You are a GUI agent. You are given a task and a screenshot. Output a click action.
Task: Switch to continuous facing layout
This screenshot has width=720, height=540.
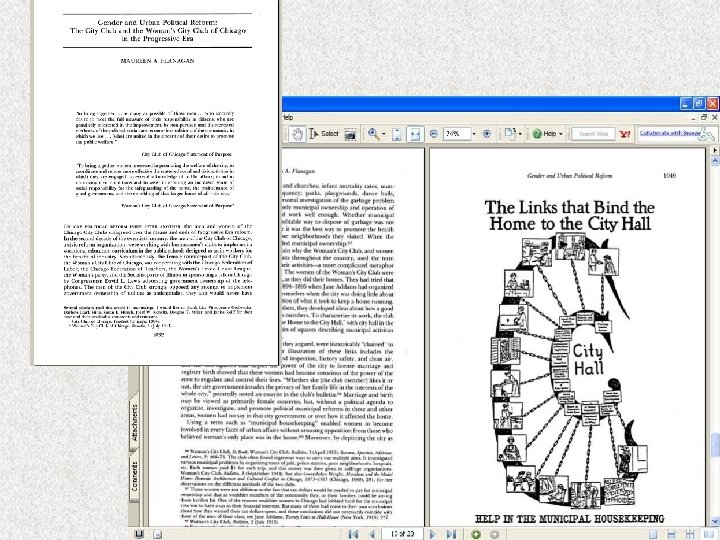tap(689, 534)
